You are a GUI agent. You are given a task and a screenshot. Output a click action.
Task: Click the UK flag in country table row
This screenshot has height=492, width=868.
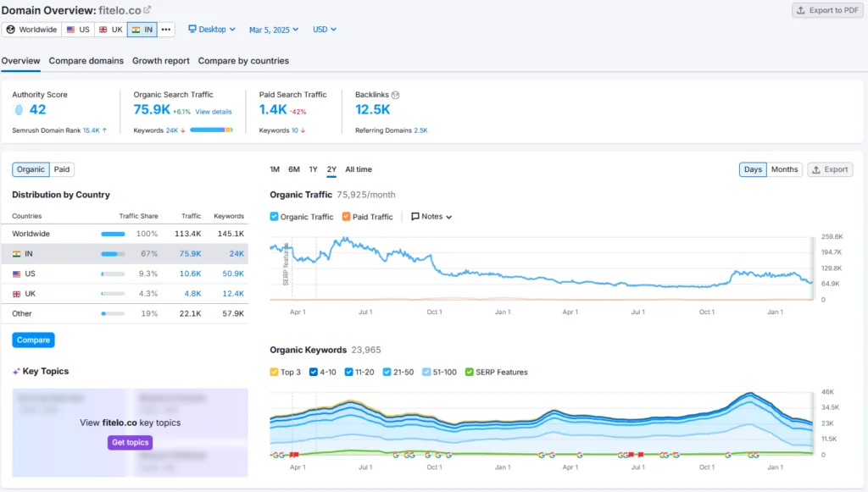(17, 294)
